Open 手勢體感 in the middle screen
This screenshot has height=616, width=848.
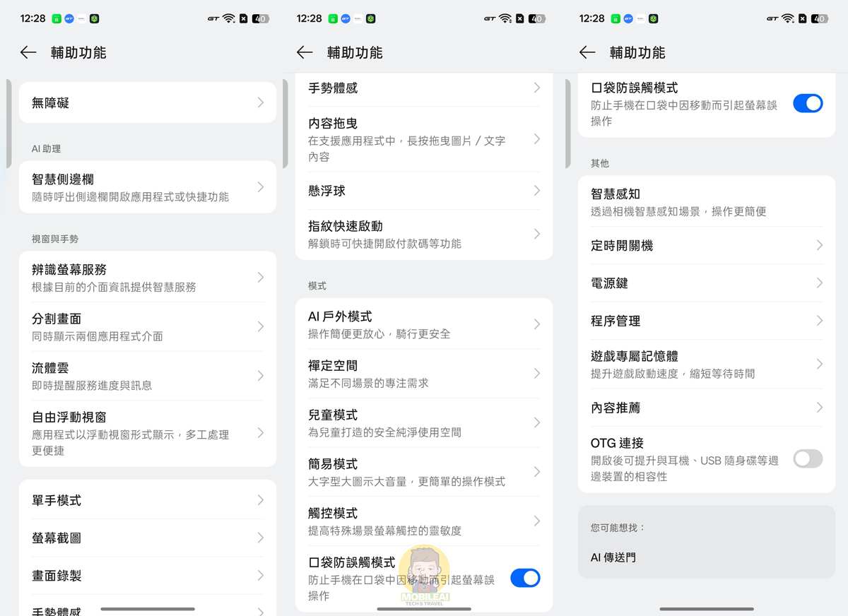click(x=424, y=88)
